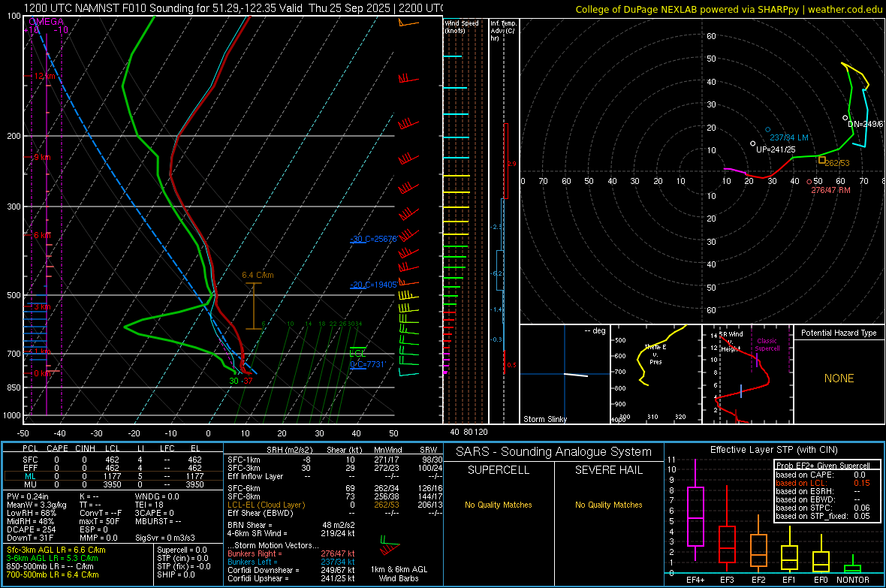This screenshot has width=886, height=588.
Task: Select the OMEGA label on the skew-T
Action: coord(46,22)
